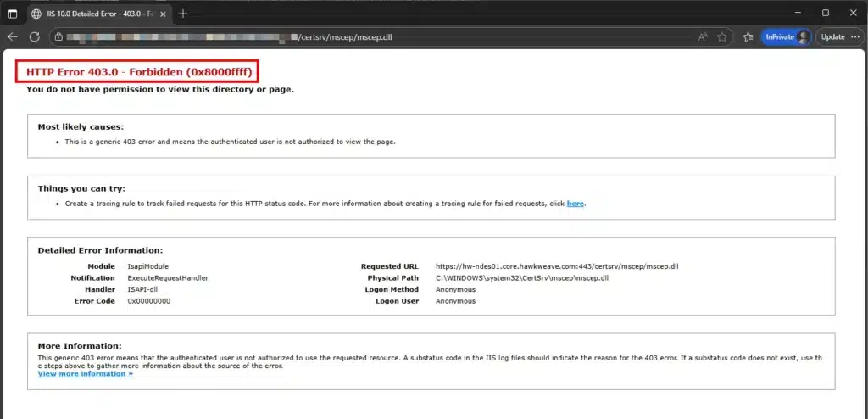Click the Read aloud icon
The image size is (868, 419).
click(x=703, y=37)
